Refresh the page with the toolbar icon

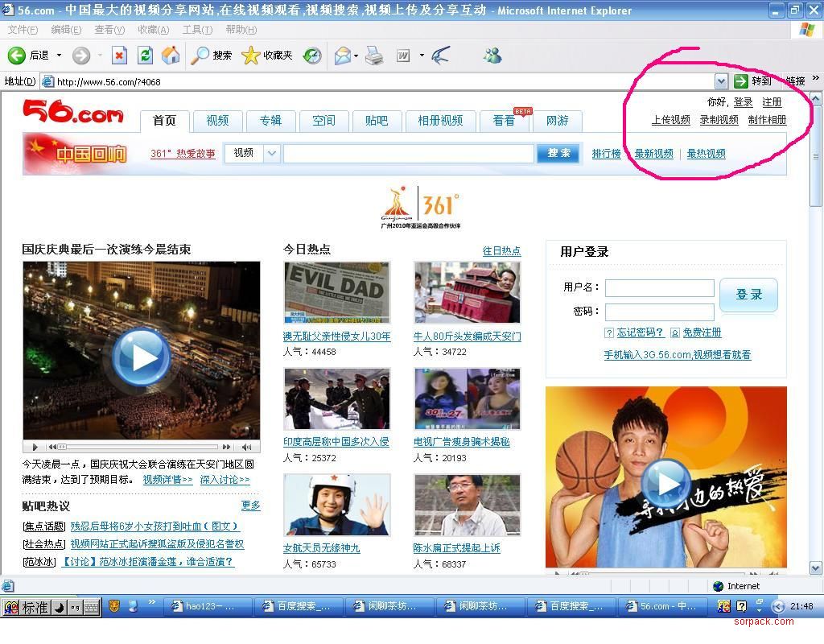click(145, 56)
